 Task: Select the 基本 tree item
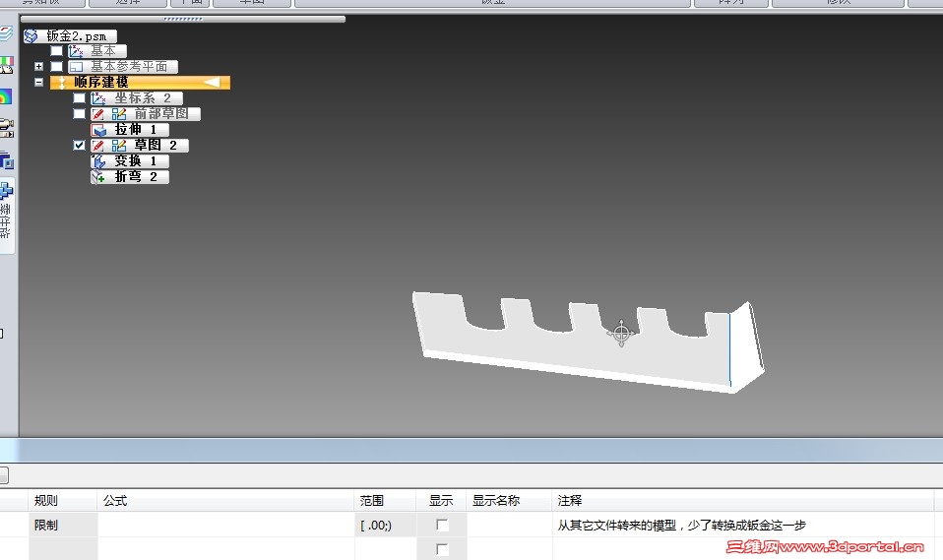click(x=97, y=51)
